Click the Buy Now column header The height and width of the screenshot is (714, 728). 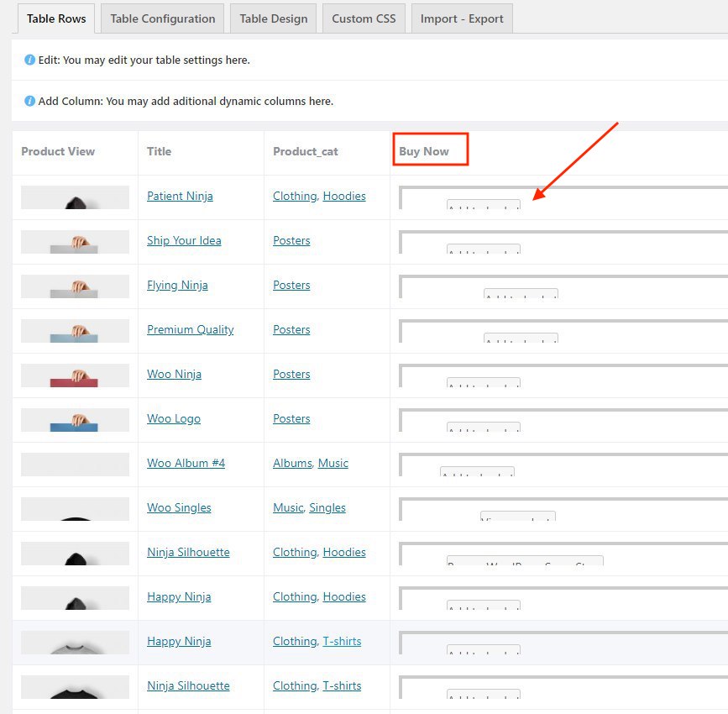click(x=424, y=151)
